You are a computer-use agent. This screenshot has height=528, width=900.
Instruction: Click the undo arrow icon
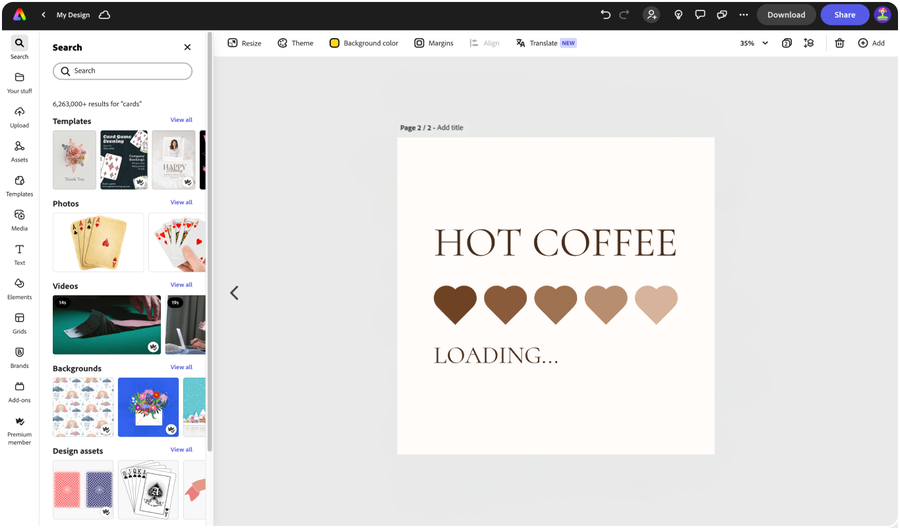(x=605, y=15)
